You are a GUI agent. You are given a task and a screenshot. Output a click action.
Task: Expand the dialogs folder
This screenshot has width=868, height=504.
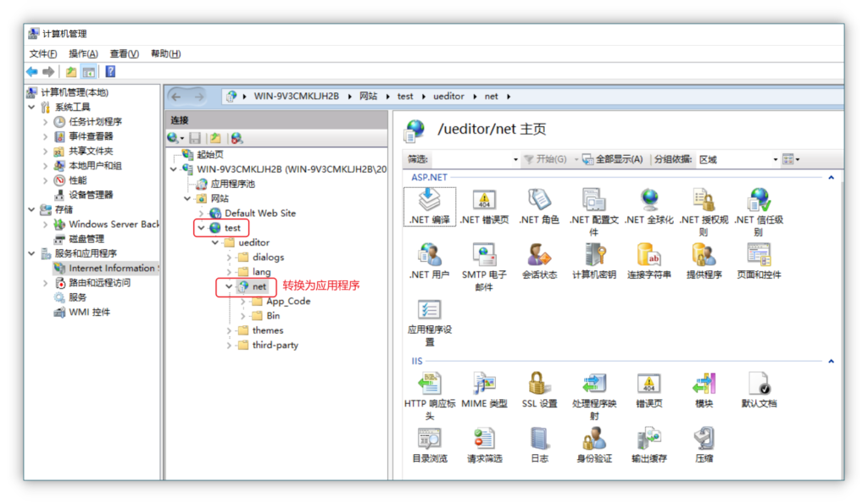coord(229,258)
